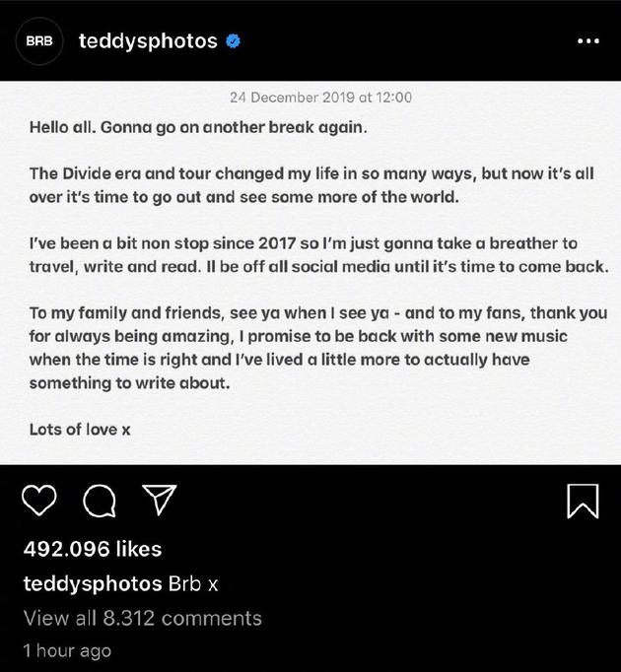Image resolution: width=621 pixels, height=672 pixels.
Task: Open comments via the speech bubble icon
Action: (99, 503)
